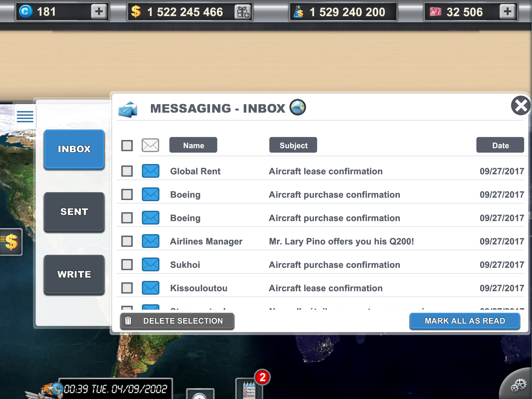Open the Global Rent message envelope icon

[150, 171]
